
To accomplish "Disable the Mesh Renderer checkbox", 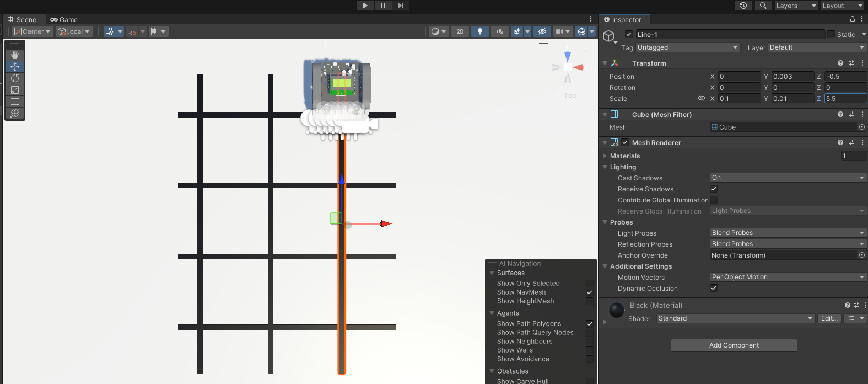I will (x=625, y=142).
